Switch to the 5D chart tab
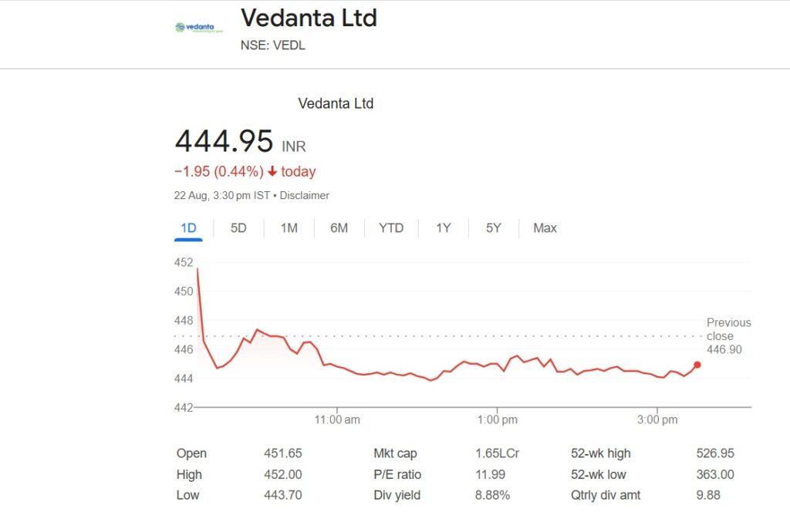The width and height of the screenshot is (790, 532). 238,228
